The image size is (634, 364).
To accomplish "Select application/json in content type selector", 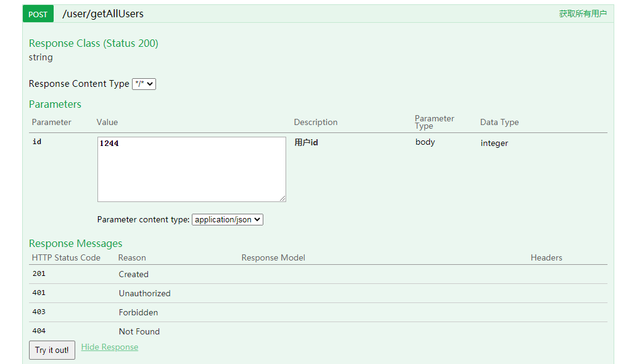I will [x=227, y=219].
